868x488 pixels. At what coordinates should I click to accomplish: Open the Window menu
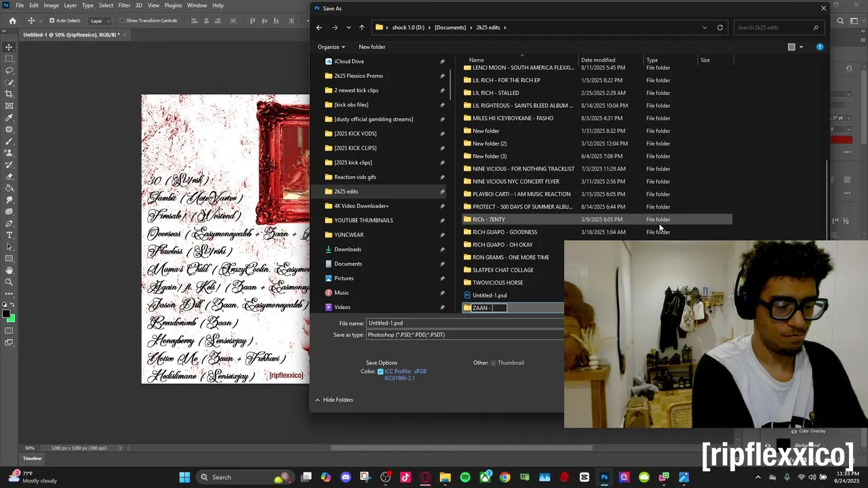(197, 5)
